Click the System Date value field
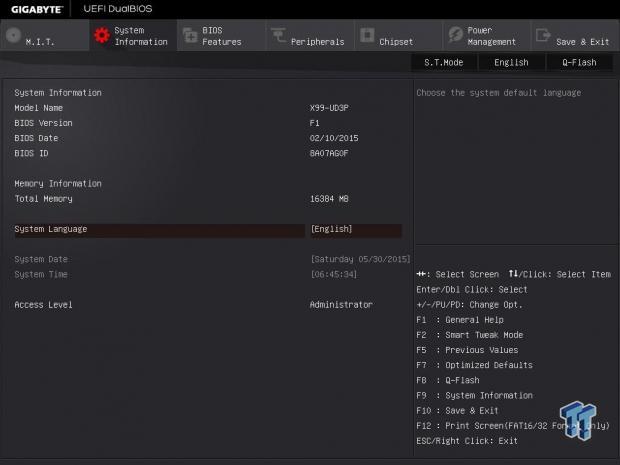The width and height of the screenshot is (620, 465). point(360,259)
